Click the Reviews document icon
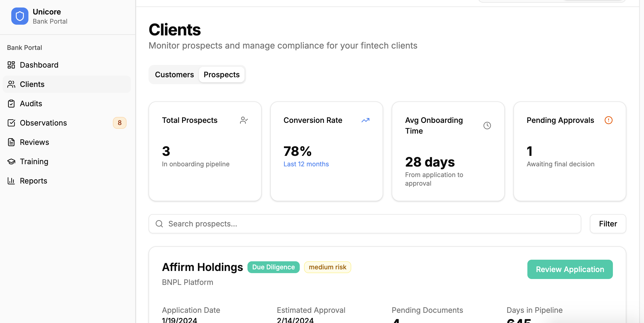The image size is (644, 323). coord(11,142)
